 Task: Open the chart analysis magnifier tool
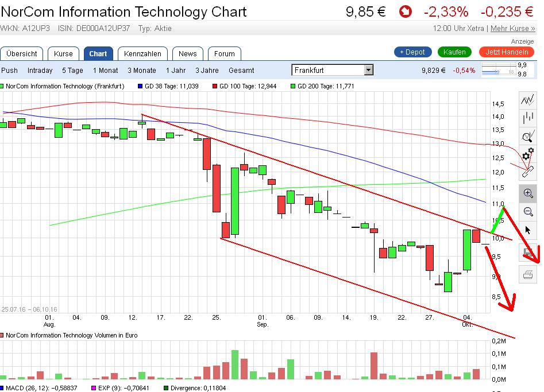tap(528, 136)
